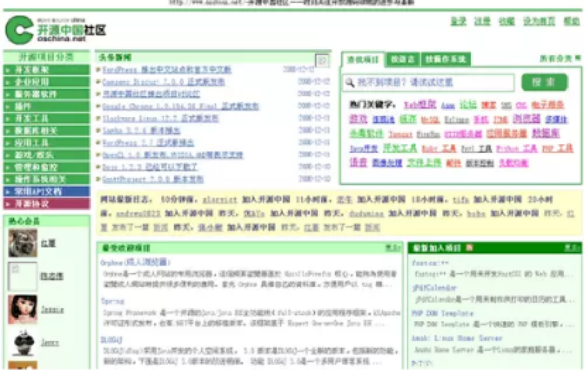
Task: Click the Web框架 hot keyword
Action: 420,105
